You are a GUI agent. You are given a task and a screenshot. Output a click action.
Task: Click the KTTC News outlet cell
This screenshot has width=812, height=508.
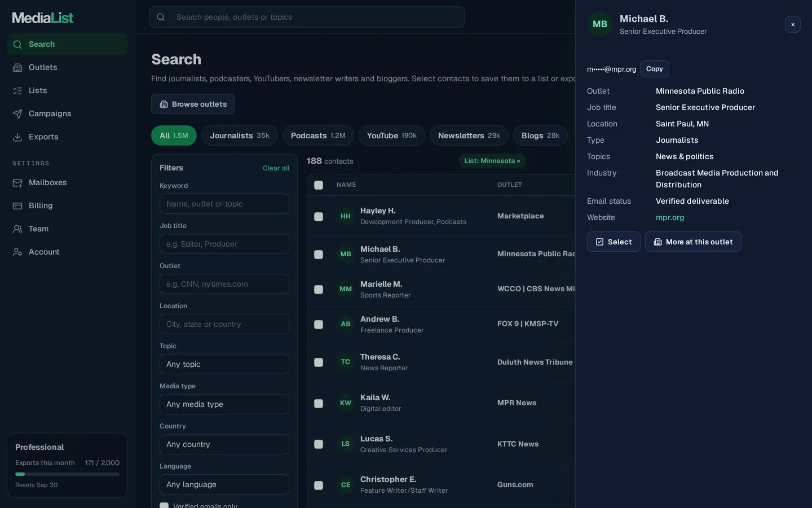tap(518, 444)
